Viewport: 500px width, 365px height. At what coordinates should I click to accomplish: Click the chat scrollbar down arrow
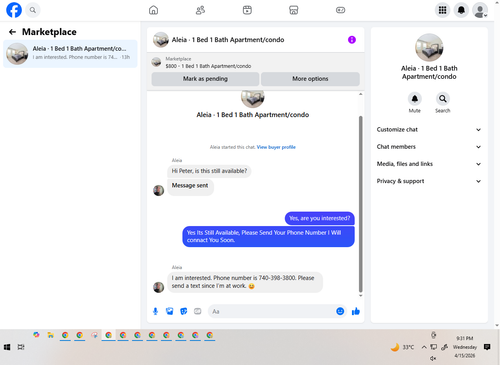360,295
